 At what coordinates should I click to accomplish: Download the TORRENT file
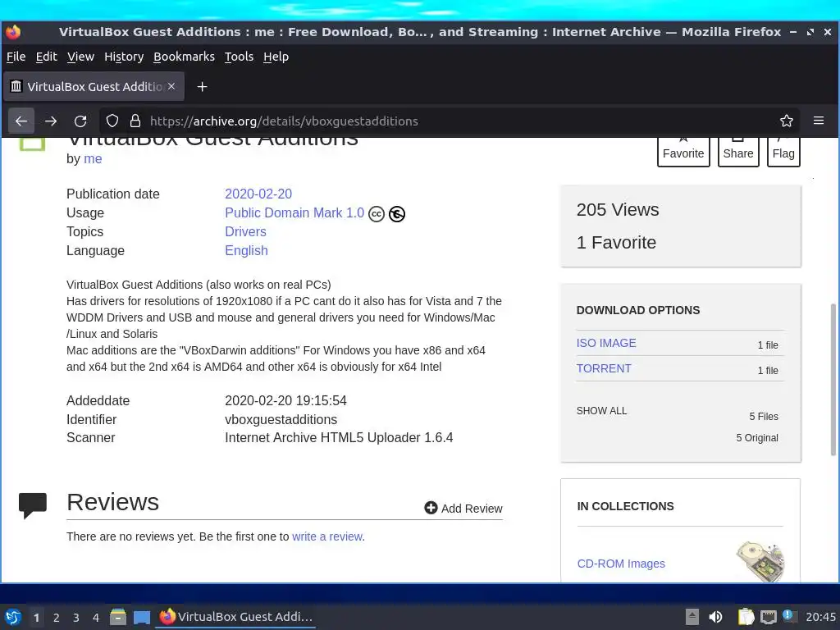[604, 368]
